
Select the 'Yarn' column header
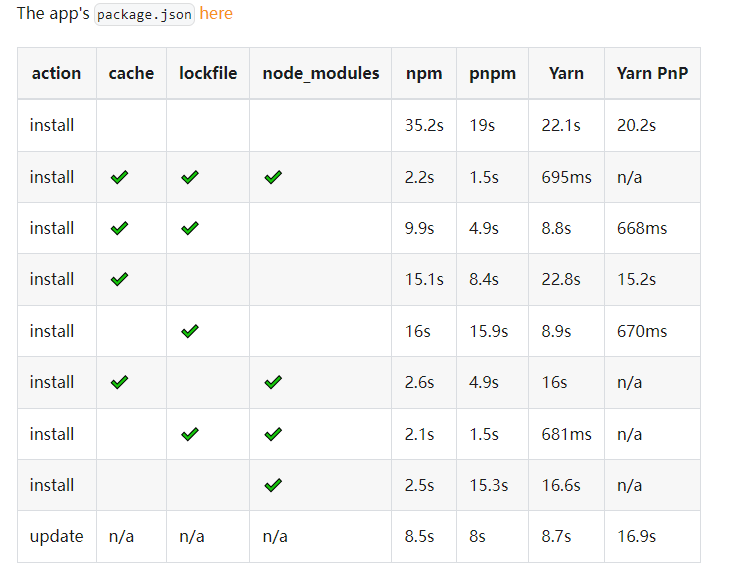point(566,73)
